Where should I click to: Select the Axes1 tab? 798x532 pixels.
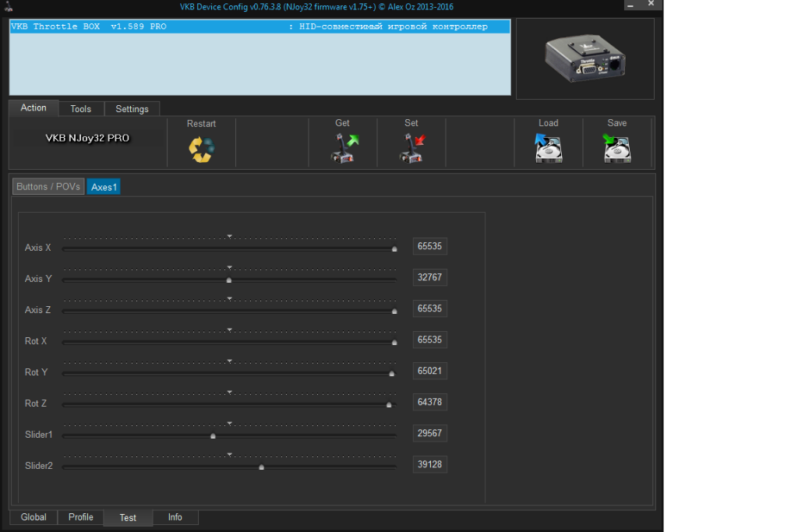pos(104,187)
